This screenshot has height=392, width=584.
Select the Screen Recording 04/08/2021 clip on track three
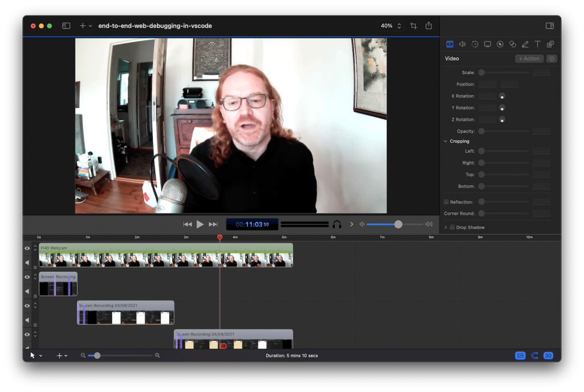[125, 312]
